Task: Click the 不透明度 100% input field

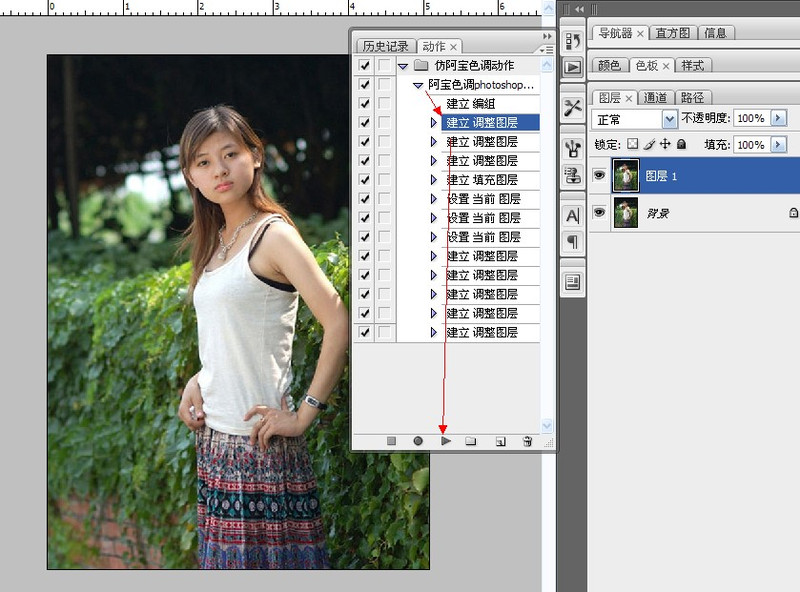Action: [752, 118]
